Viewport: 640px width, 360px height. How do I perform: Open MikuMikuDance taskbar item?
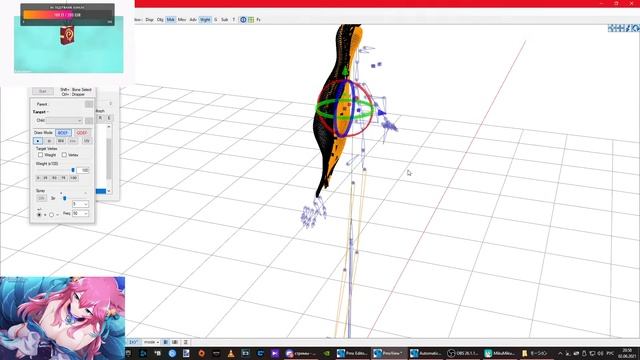click(500, 353)
